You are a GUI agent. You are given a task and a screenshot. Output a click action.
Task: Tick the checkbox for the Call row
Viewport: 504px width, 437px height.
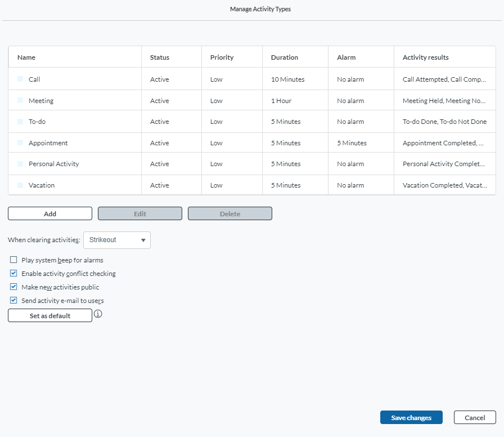tap(20, 79)
